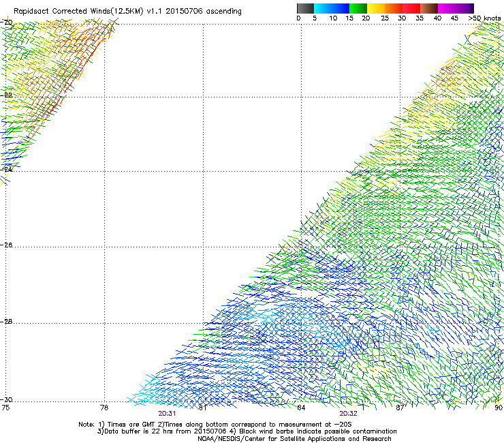The width and height of the screenshot is (504, 443).
Task: Click the gray 0–5 knots legend color
Action: [x=305, y=8]
